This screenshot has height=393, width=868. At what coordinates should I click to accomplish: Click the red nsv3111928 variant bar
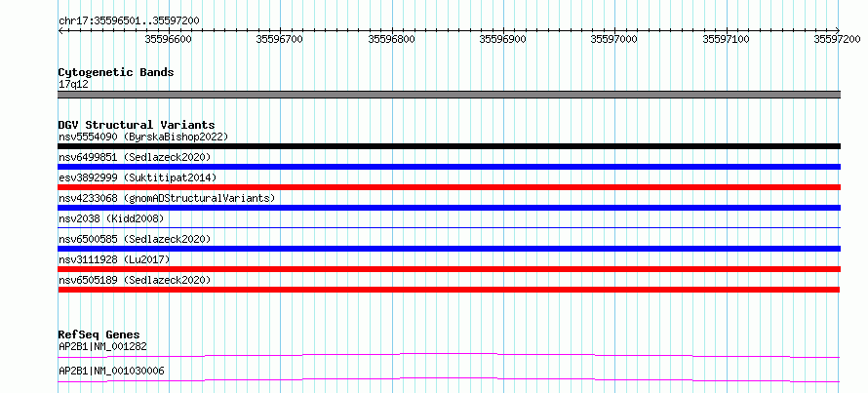point(449,269)
